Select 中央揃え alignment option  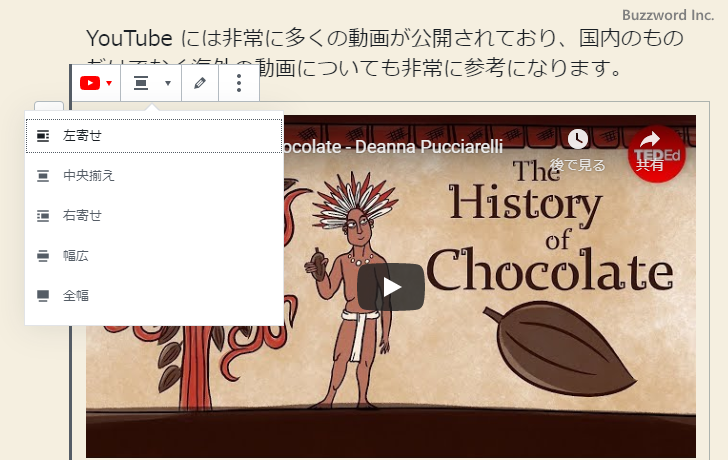click(154, 175)
